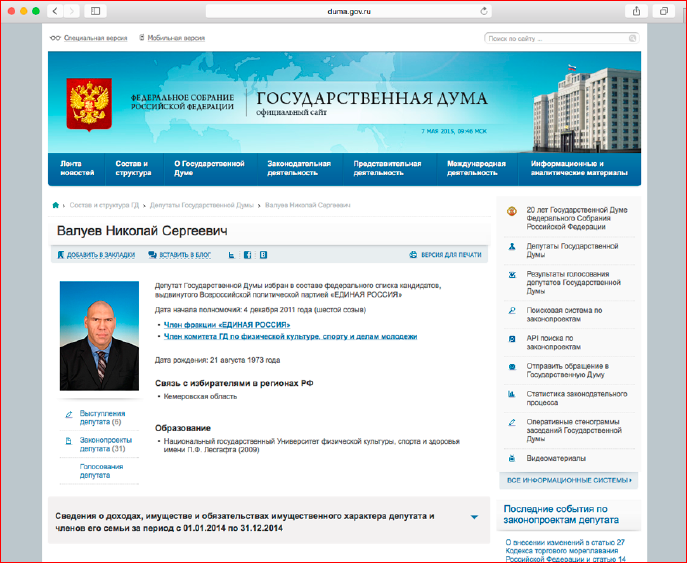
Task: Open the Лента новостей menu
Action: pos(77,168)
